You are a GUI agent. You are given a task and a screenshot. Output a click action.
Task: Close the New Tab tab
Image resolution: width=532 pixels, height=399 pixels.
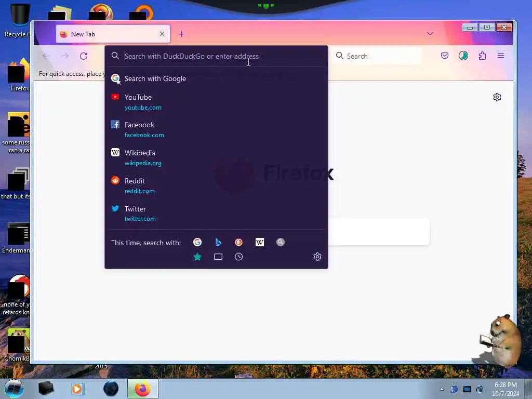(x=162, y=34)
